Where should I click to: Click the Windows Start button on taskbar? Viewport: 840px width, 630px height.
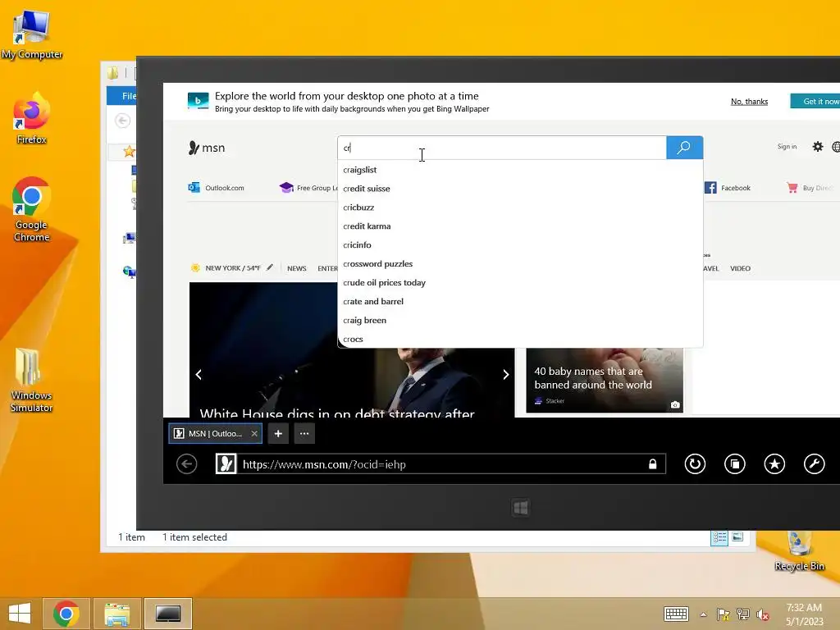coord(20,614)
